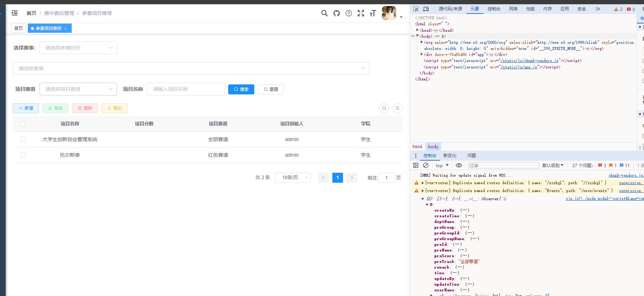The image size is (644, 296).
Task: Click the 红色赛道 cell in second row
Action: [218, 155]
